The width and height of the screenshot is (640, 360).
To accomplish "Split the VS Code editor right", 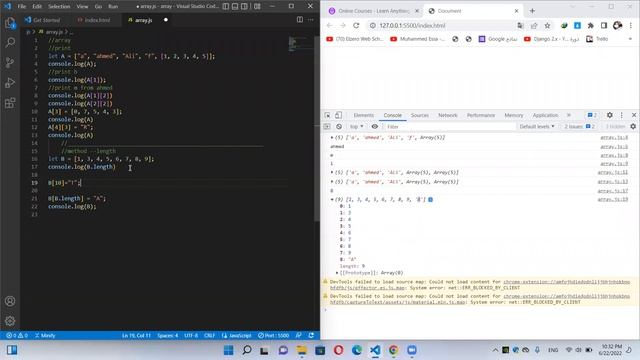I will (x=300, y=20).
